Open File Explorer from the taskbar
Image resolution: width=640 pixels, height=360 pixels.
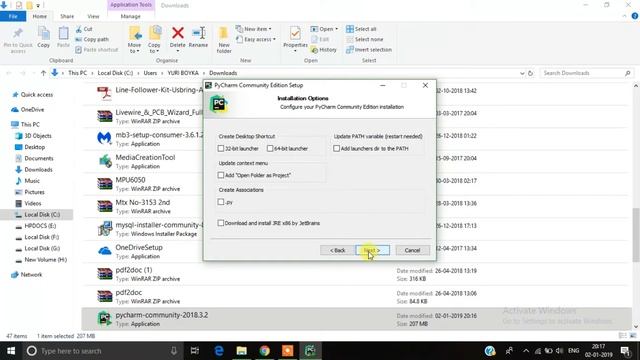[x=242, y=351]
